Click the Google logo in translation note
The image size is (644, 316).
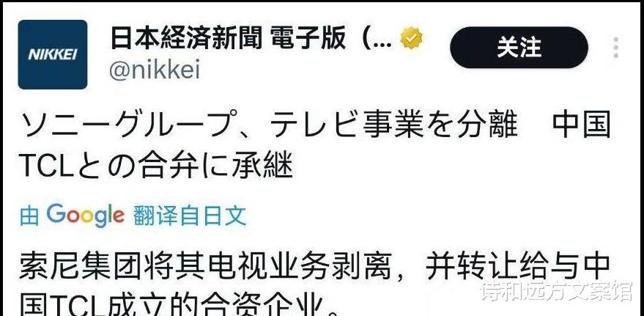click(86, 216)
